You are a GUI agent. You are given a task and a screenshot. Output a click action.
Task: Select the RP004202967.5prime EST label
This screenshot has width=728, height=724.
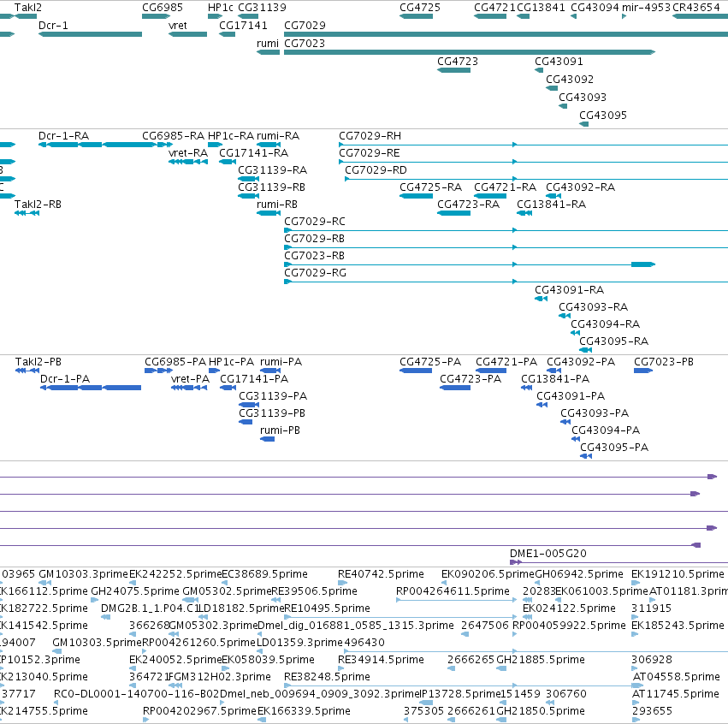pyautogui.click(x=199, y=711)
